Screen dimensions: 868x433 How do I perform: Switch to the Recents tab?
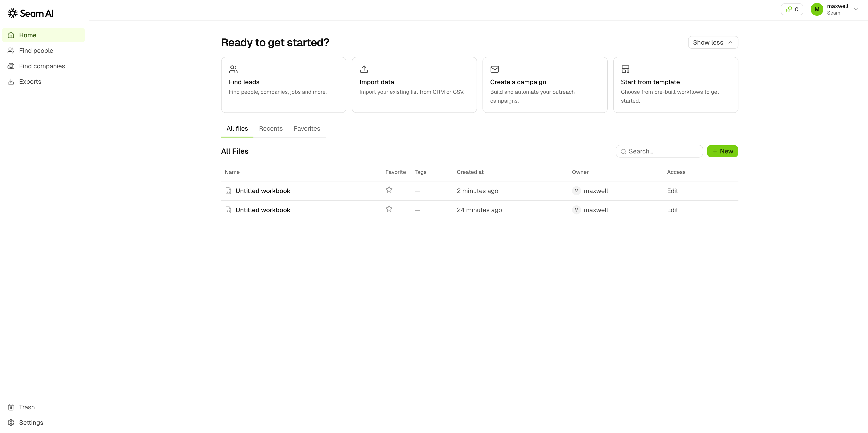[x=271, y=129]
